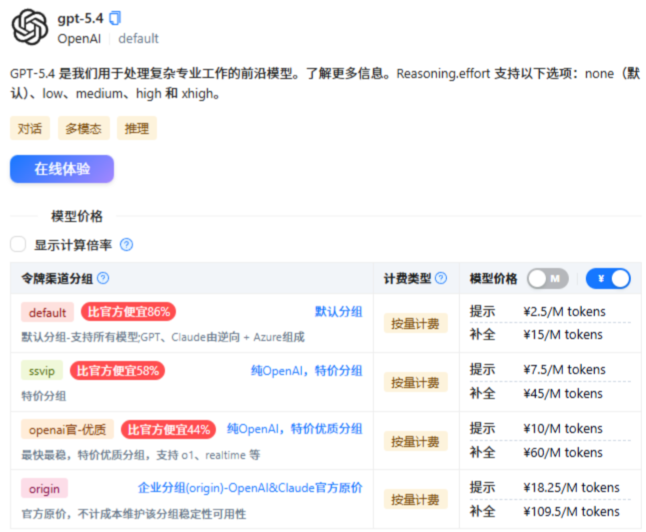Image resolution: width=646 pixels, height=532 pixels.
Task: Click the ¥15/M tokens completion price
Action: [x=563, y=335]
